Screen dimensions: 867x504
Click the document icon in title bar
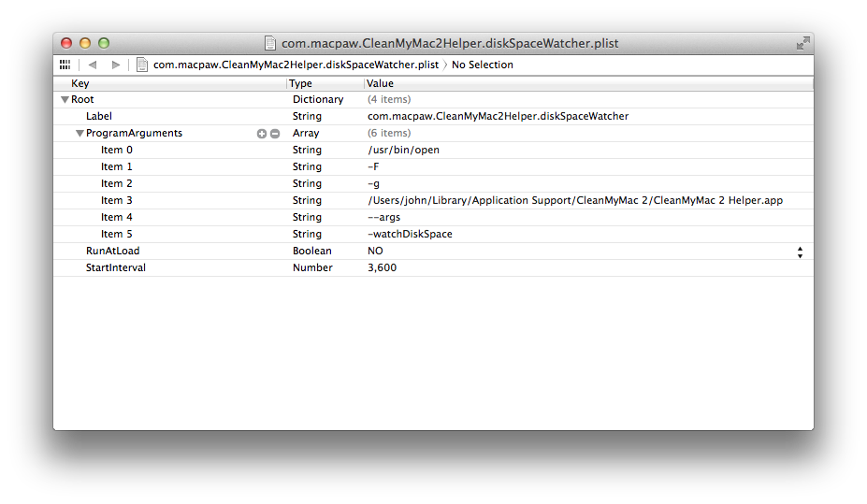pos(270,43)
